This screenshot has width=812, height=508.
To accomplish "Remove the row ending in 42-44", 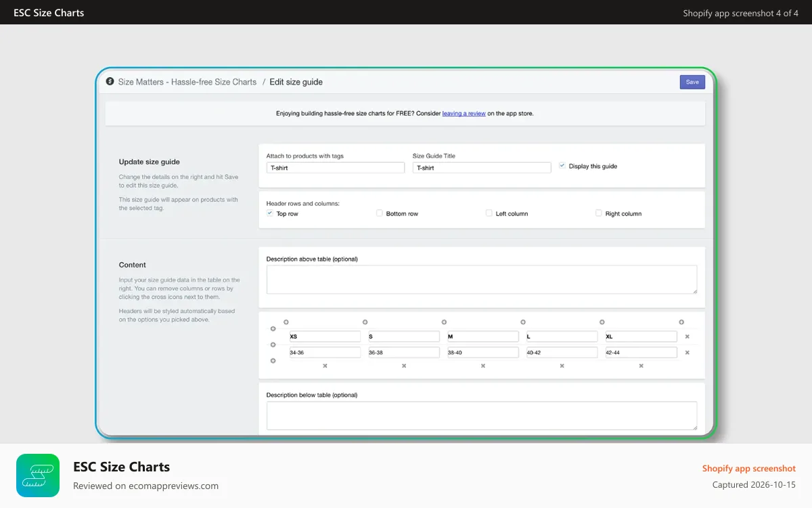I will [x=687, y=353].
